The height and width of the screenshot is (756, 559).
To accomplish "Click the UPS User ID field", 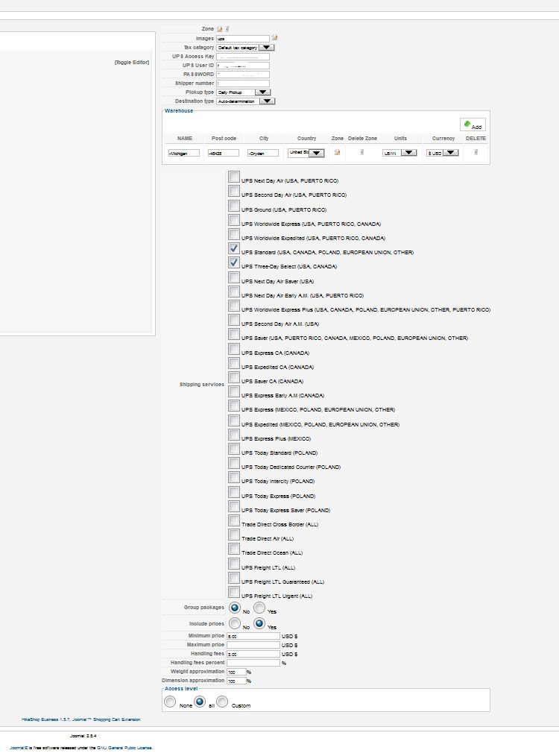I will pyautogui.click(x=243, y=65).
